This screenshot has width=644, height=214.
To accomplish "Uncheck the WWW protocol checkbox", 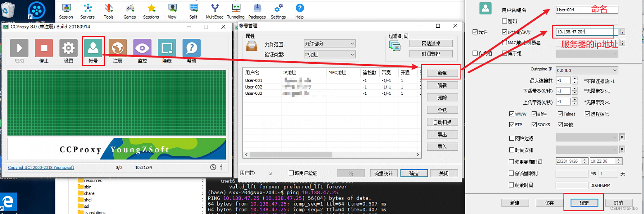I will pos(512,114).
